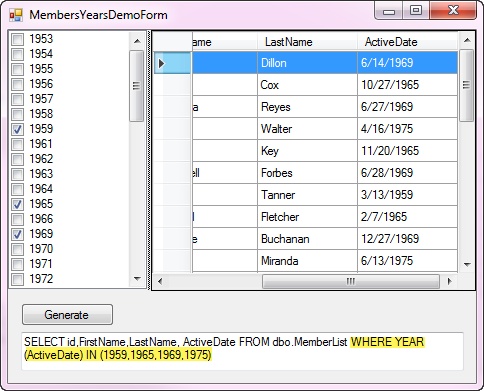Click the 3/13/1959 date cell
Viewport: 484px width, 391px height.
pos(407,195)
